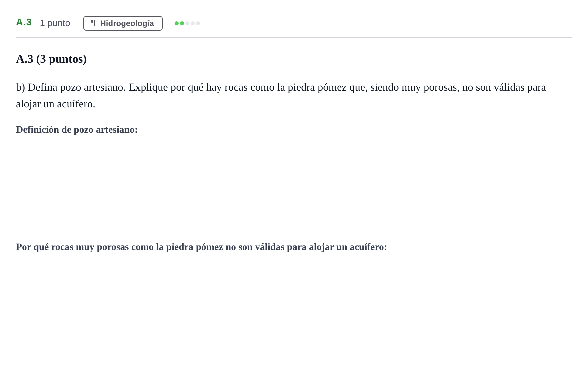Click the question text 'b) Defina pozo artesiano'

click(71, 87)
